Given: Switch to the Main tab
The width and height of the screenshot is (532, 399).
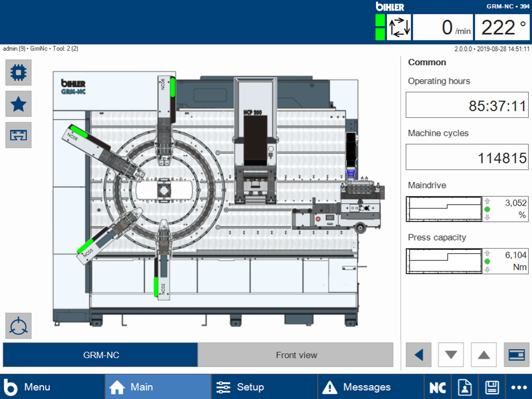Looking at the screenshot, I should [158, 387].
